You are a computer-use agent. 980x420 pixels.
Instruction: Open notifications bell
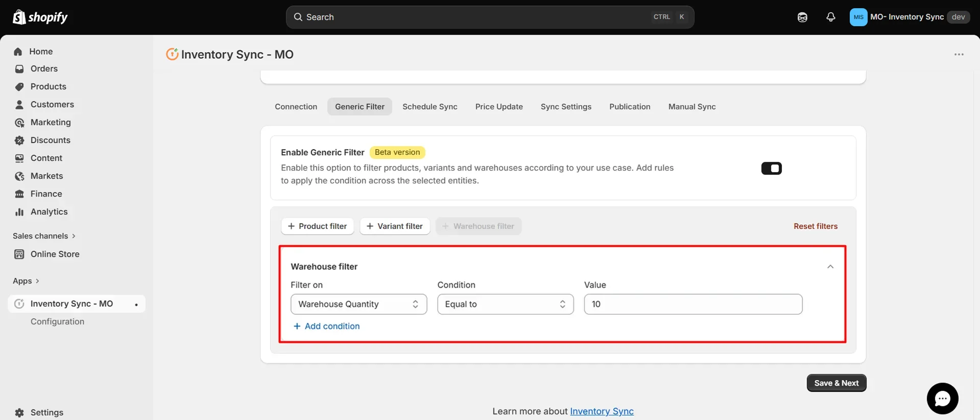[x=831, y=17]
